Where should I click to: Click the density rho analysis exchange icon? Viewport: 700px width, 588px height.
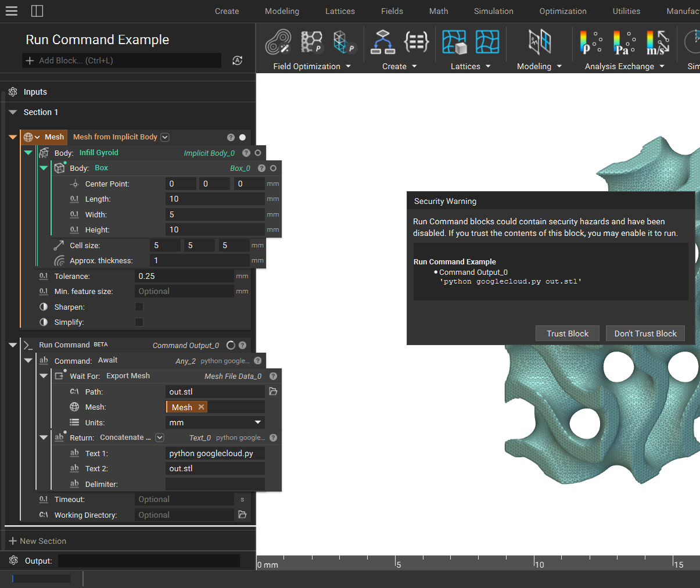point(591,42)
